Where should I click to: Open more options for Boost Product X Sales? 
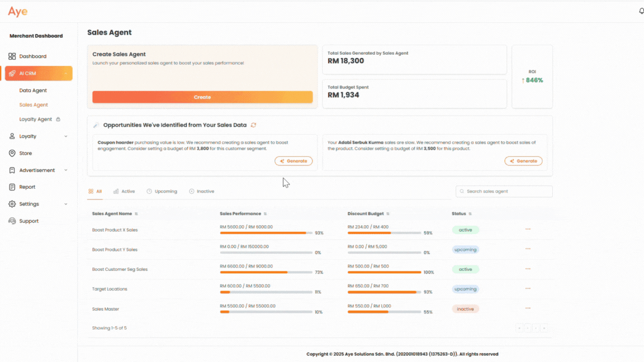point(528,230)
